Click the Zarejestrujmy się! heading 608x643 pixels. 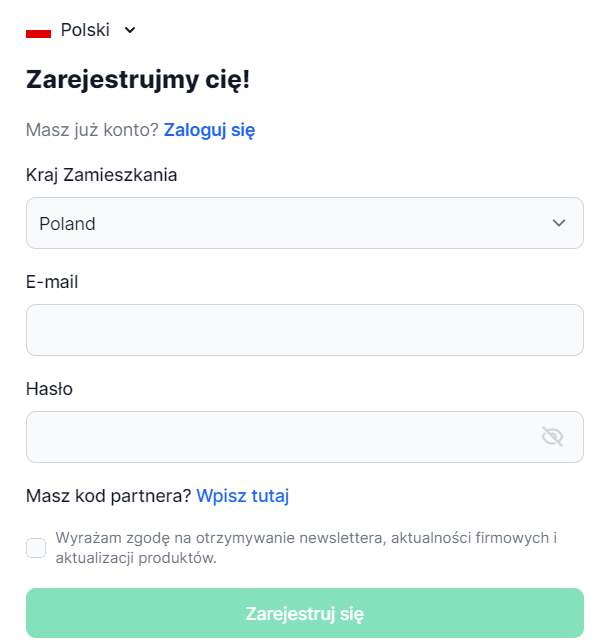(137, 80)
